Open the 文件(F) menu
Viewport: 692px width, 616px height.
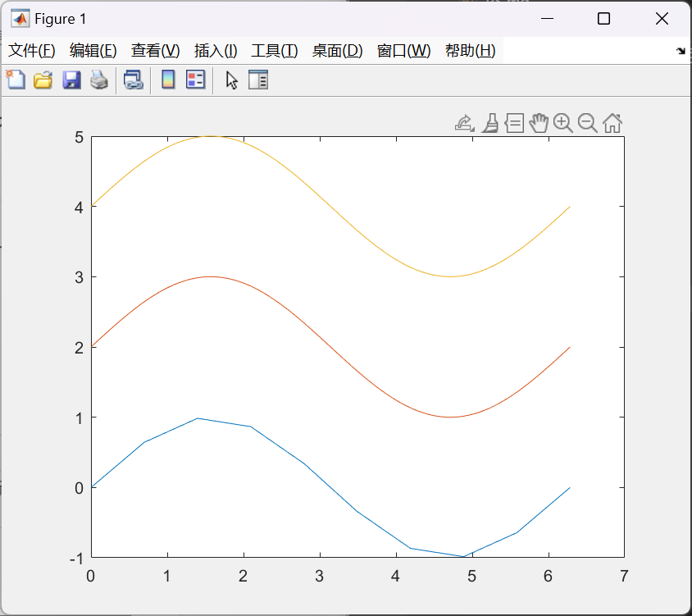tap(32, 51)
